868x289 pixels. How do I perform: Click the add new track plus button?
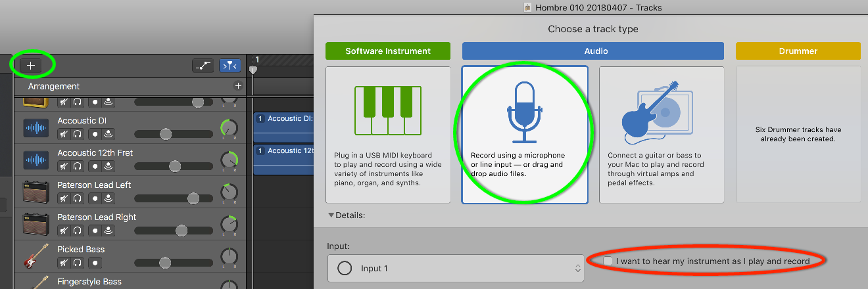[x=31, y=66]
